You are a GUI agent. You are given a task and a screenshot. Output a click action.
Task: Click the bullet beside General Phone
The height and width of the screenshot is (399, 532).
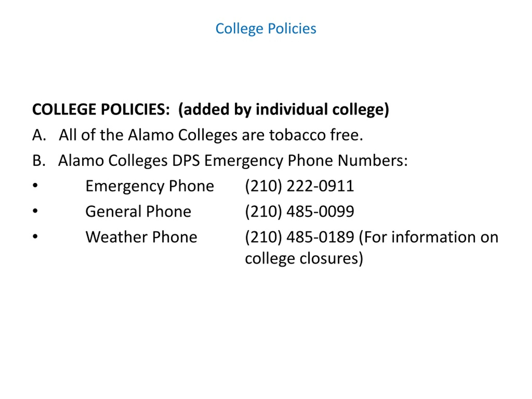click(35, 211)
